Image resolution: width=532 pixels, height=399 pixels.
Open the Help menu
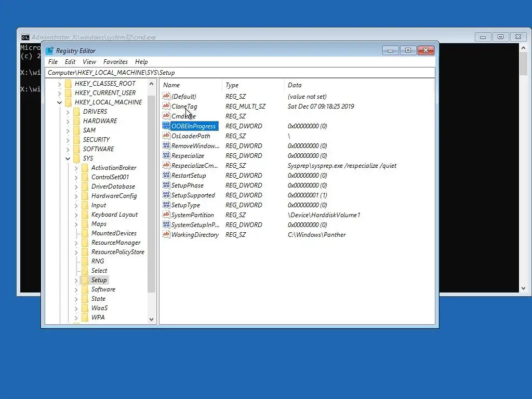[x=141, y=62]
